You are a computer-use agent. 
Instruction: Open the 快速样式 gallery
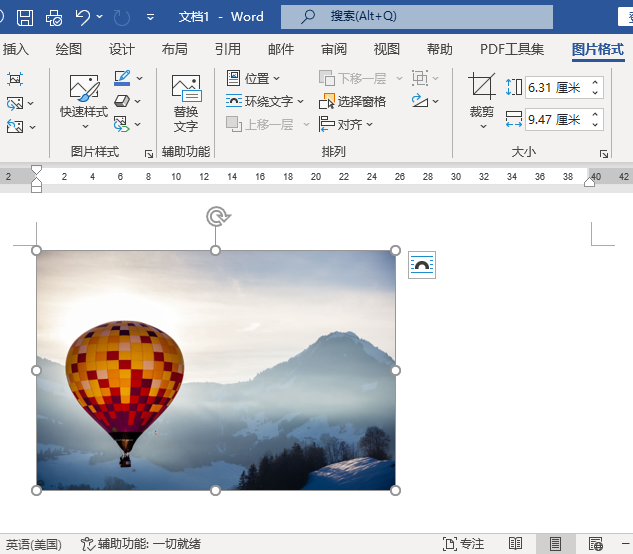[x=84, y=102]
